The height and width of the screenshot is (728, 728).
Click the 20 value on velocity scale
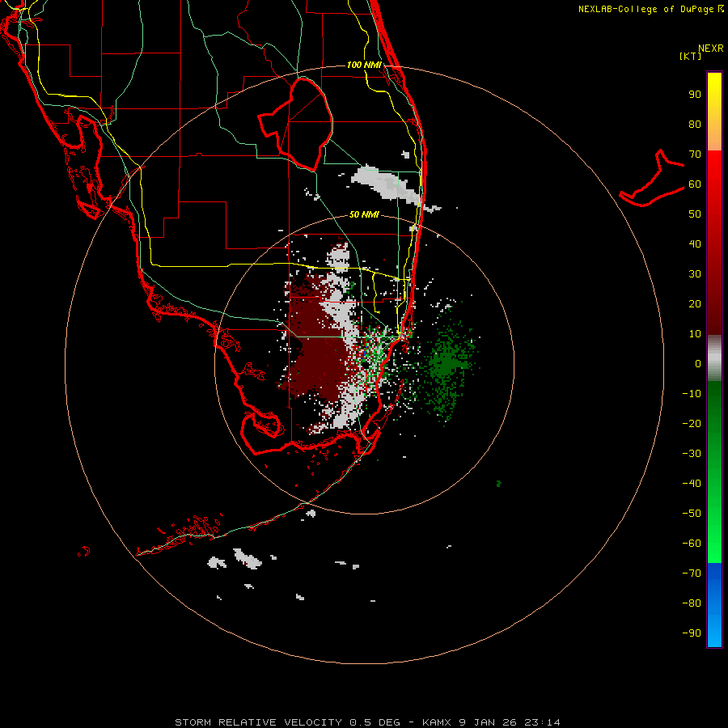coord(695,304)
